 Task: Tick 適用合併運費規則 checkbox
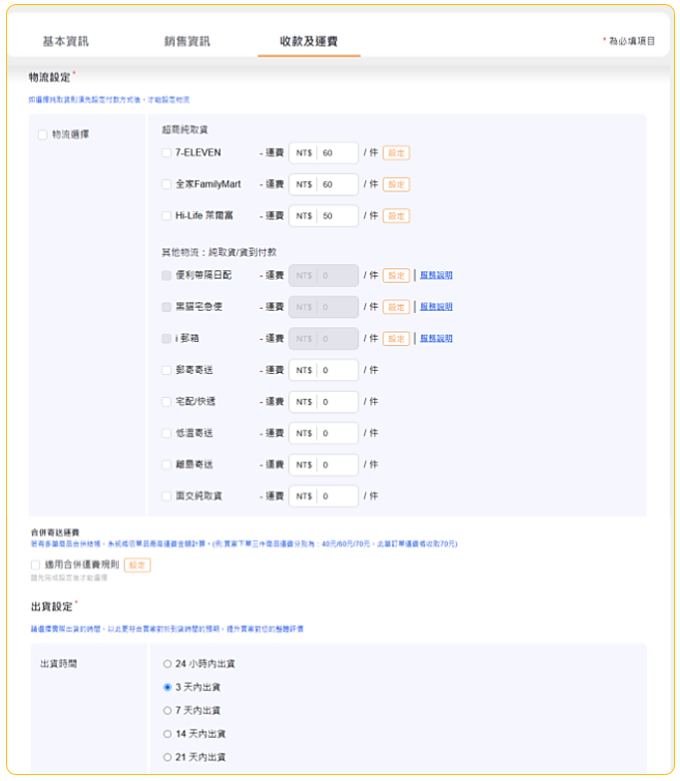[x=36, y=565]
